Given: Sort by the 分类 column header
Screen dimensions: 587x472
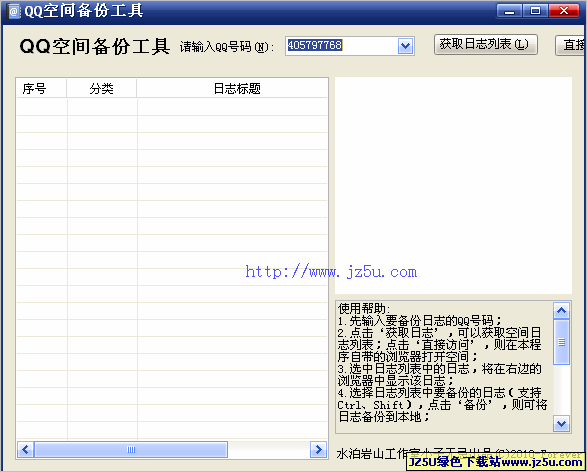Looking at the screenshot, I should pyautogui.click(x=101, y=89).
